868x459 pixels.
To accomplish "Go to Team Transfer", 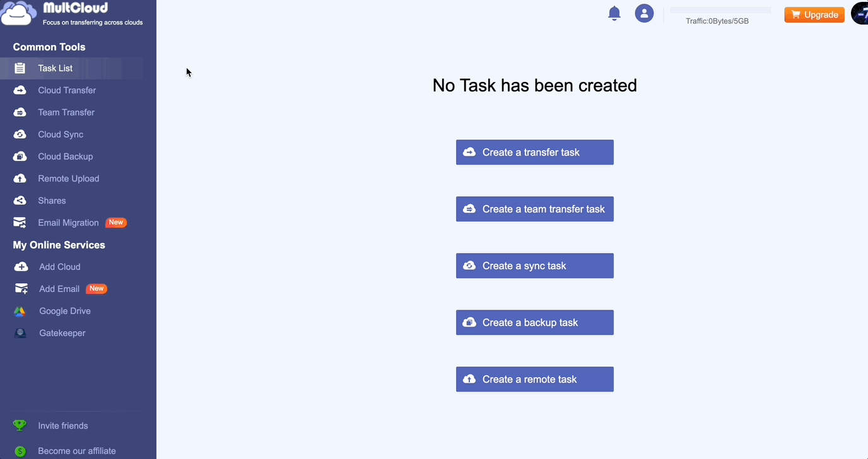I will (x=66, y=112).
